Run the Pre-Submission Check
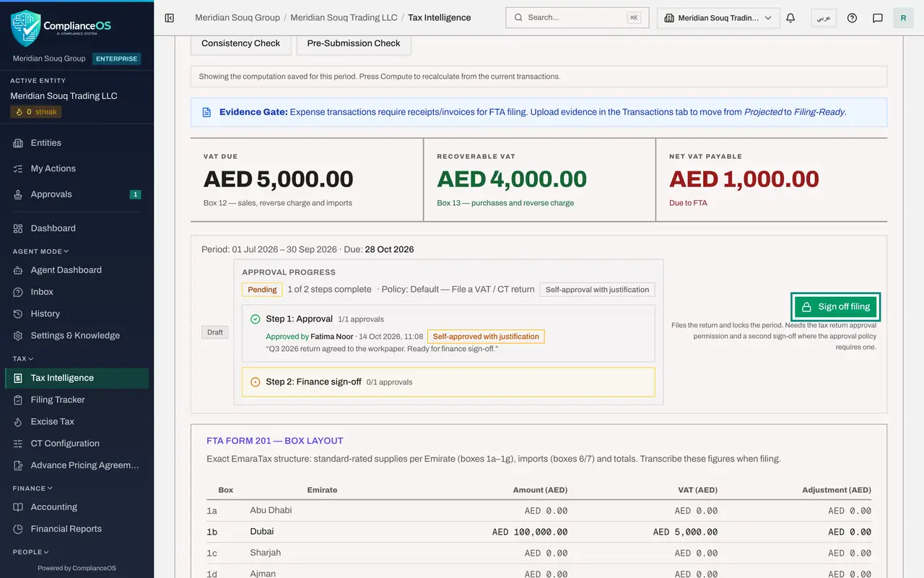The image size is (924, 578). pyautogui.click(x=354, y=43)
